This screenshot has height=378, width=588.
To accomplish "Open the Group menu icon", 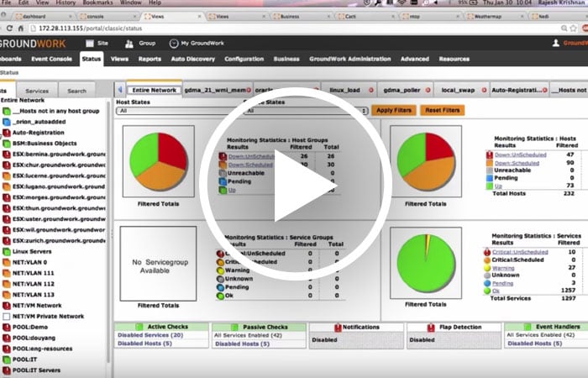I will [x=129, y=44].
